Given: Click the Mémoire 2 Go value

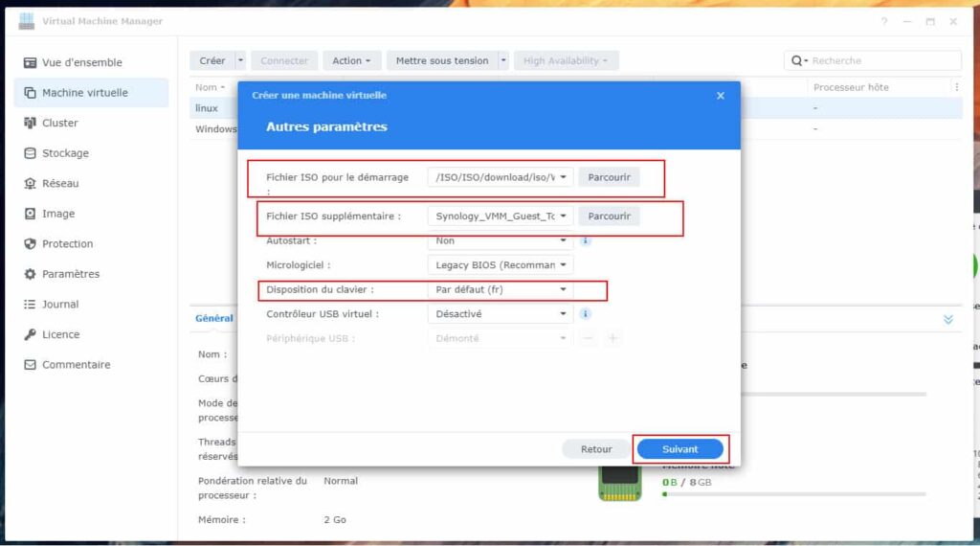Looking at the screenshot, I should point(335,520).
